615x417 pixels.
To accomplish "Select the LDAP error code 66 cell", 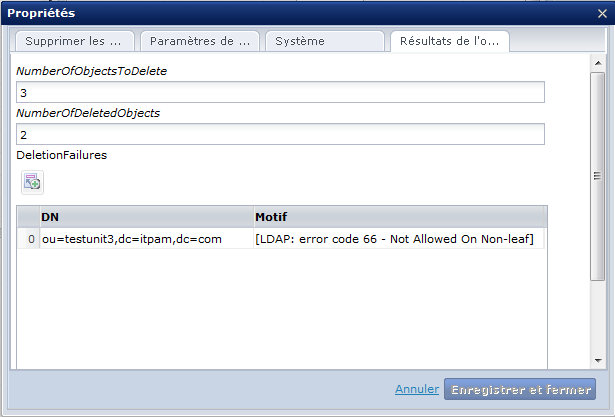I will 399,239.
